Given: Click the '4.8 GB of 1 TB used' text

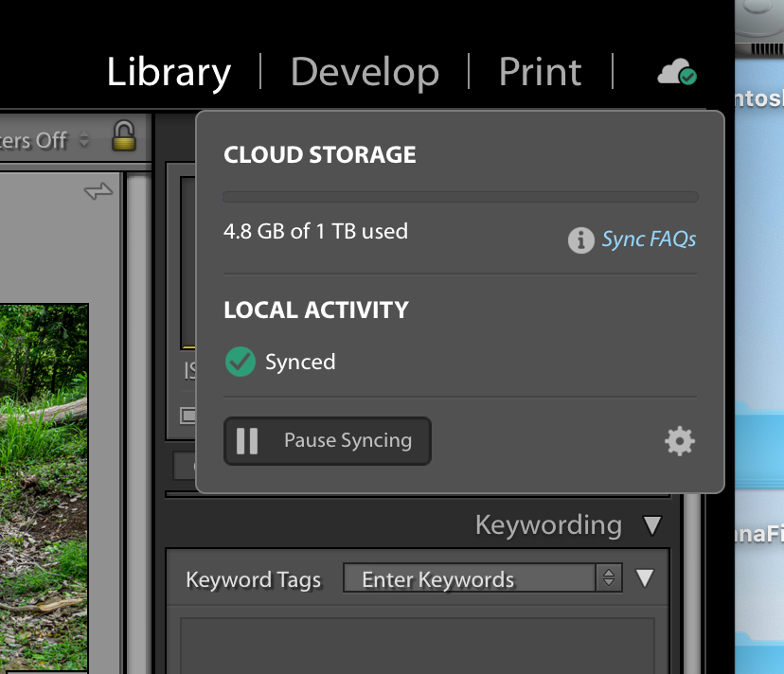Looking at the screenshot, I should click(x=315, y=232).
